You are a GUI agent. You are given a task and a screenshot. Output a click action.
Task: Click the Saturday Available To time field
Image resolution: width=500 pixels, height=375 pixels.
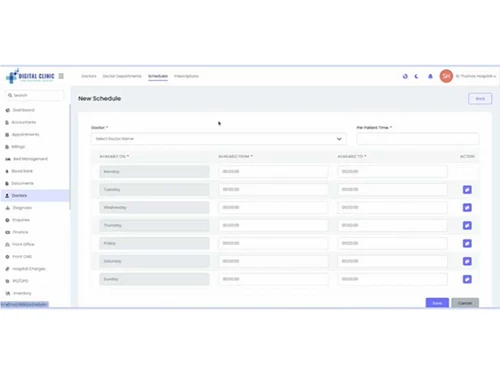tap(392, 261)
